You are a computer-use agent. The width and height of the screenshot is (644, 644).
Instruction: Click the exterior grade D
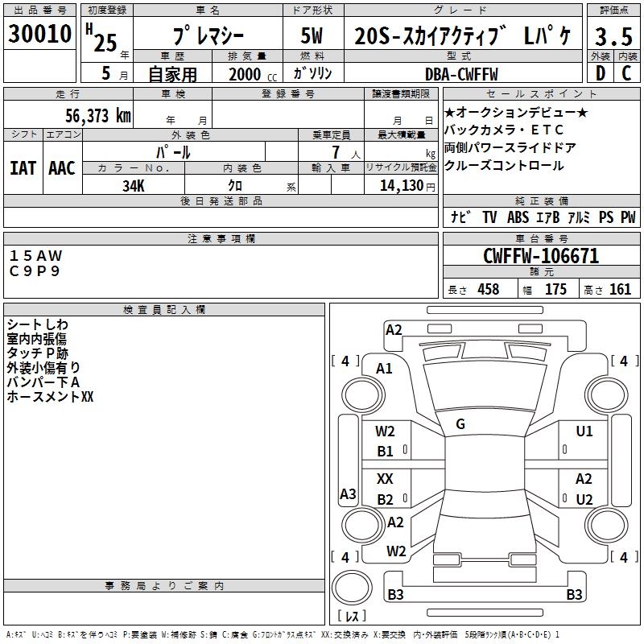click(x=600, y=73)
